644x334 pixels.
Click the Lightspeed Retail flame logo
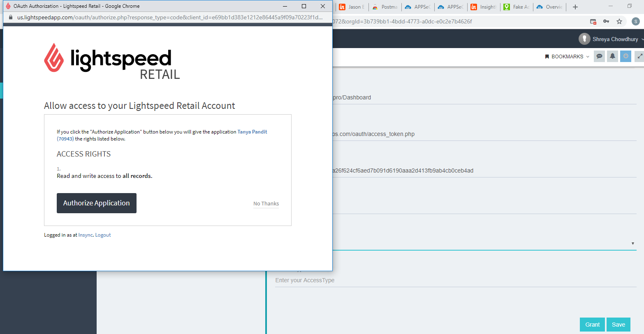(x=54, y=59)
